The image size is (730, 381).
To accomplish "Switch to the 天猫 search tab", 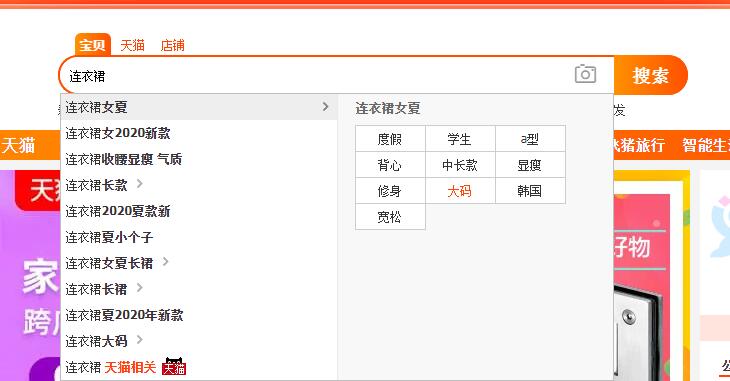I will coord(133,45).
